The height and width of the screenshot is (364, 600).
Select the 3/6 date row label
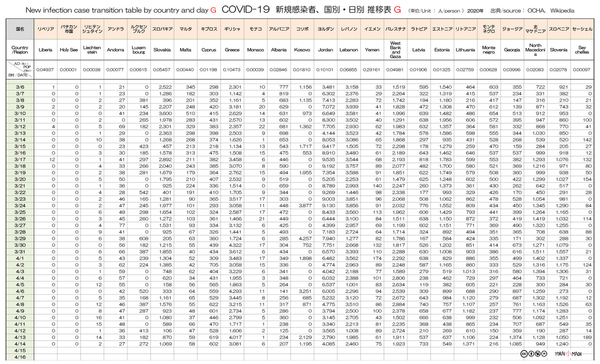tap(20, 87)
